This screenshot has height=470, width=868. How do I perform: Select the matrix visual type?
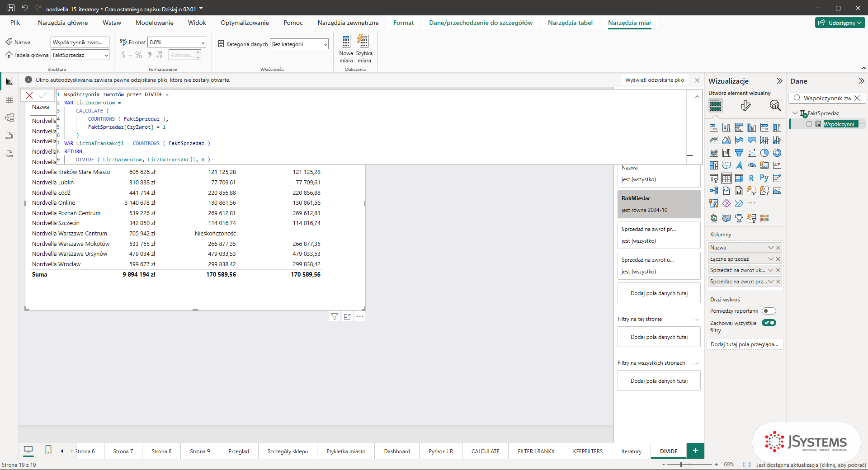(x=739, y=178)
